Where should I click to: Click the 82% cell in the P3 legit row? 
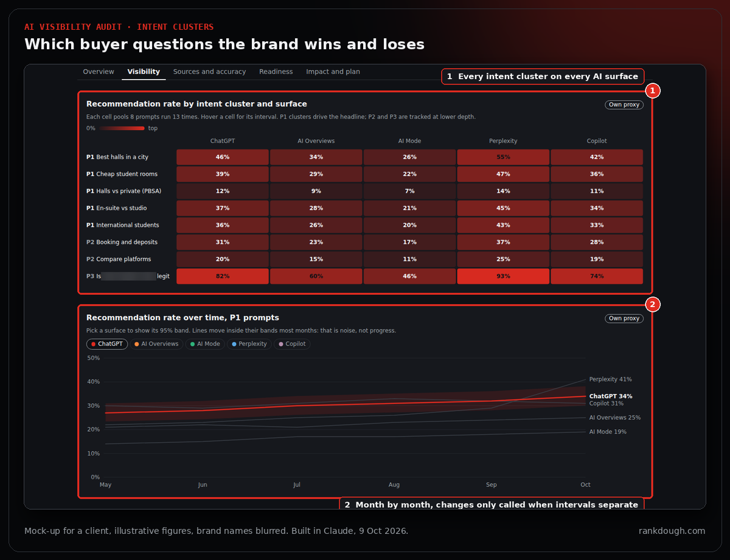223,276
